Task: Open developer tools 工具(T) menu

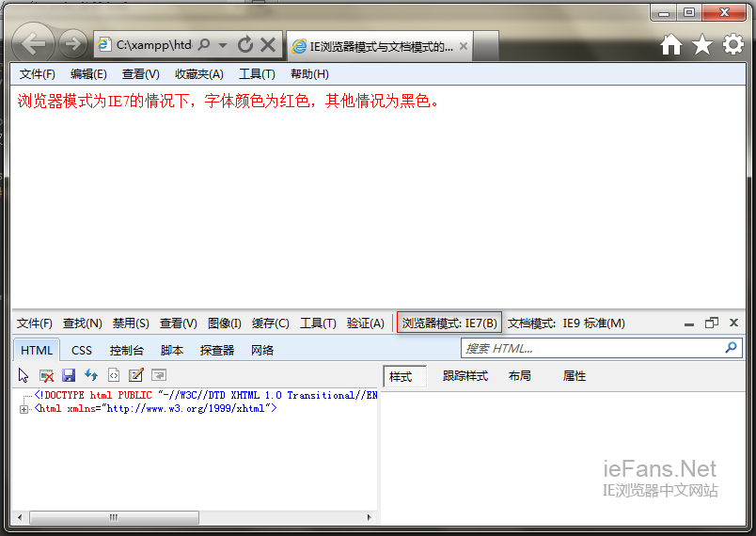Action: pyautogui.click(x=318, y=323)
